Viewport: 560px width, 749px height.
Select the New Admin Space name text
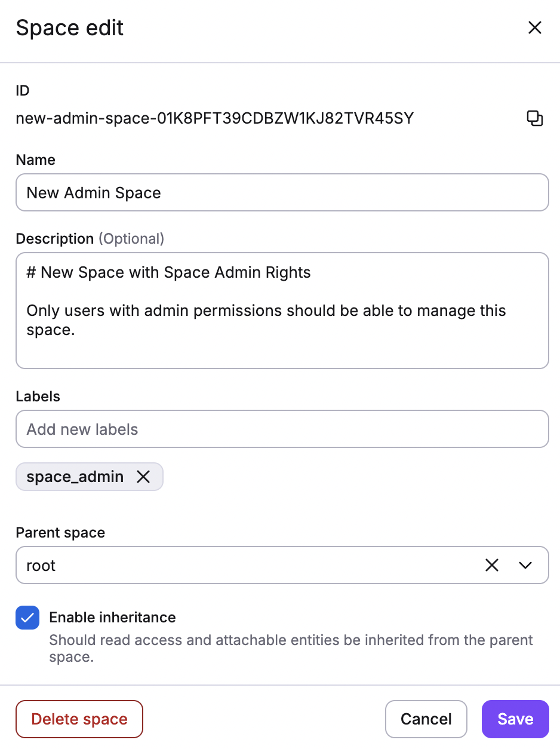click(x=93, y=192)
